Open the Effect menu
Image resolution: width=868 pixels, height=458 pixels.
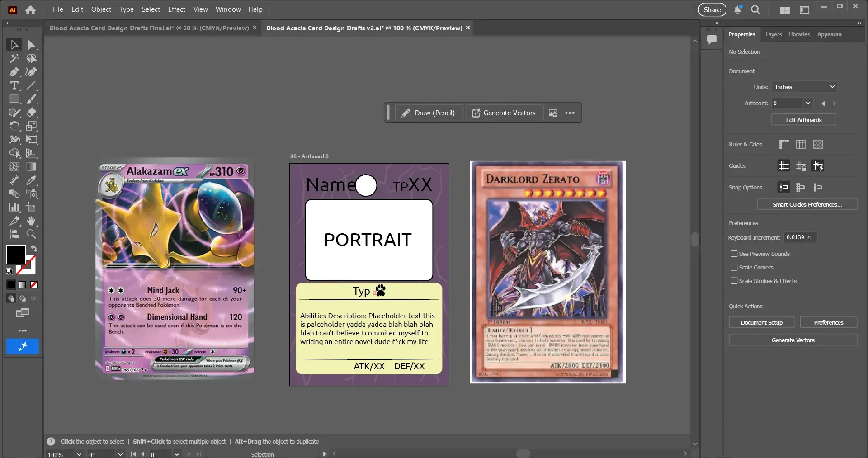177,9
